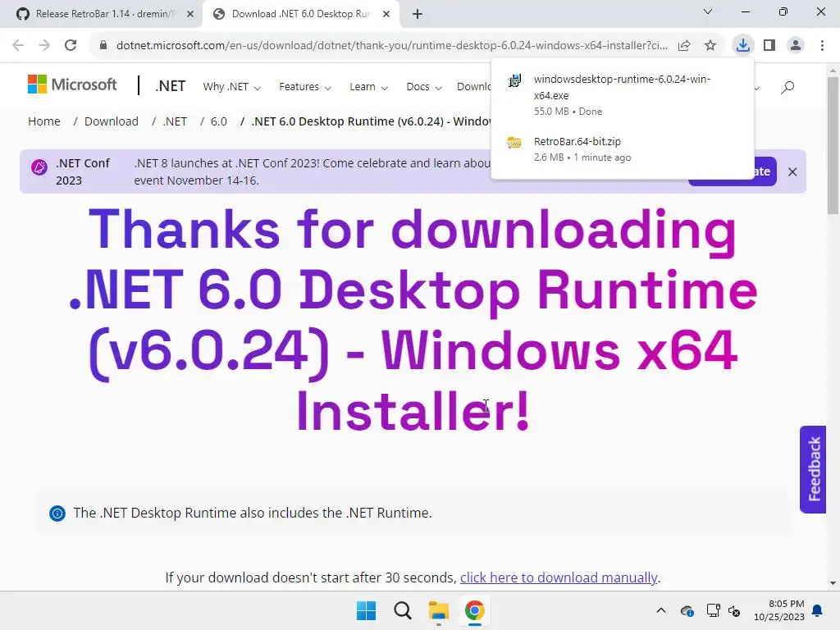Click the RetroBar zip folder icon
The height and width of the screenshot is (630, 840).
(514, 143)
